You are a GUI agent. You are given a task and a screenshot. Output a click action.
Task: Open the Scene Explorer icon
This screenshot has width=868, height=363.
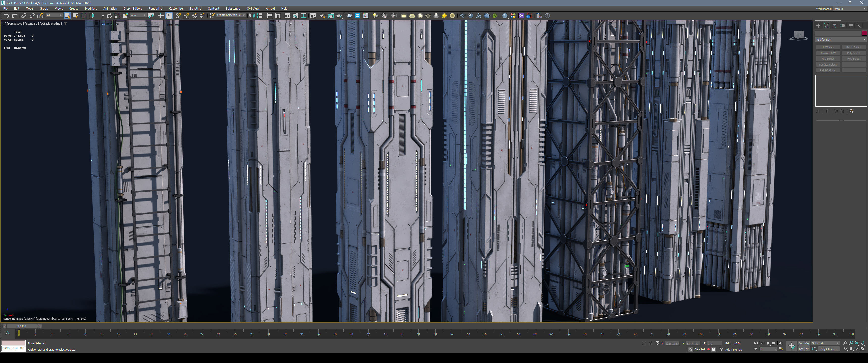coord(269,15)
